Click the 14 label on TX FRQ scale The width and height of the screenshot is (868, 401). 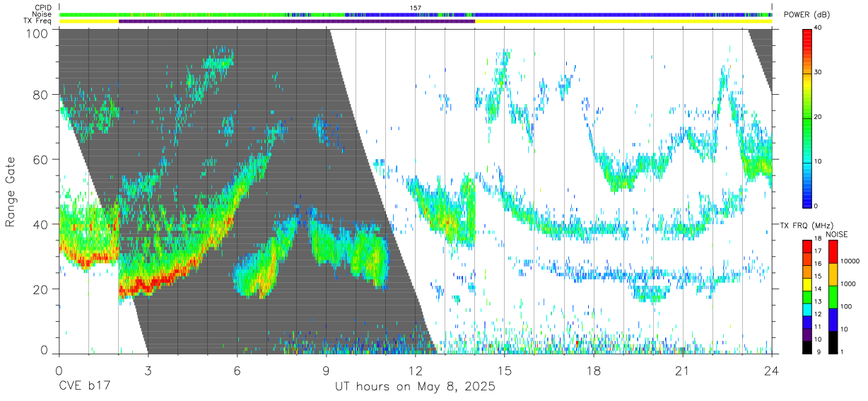(x=819, y=290)
